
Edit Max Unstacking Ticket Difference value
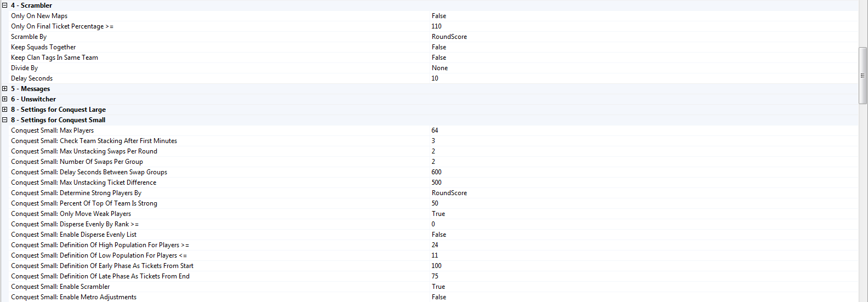tap(437, 183)
